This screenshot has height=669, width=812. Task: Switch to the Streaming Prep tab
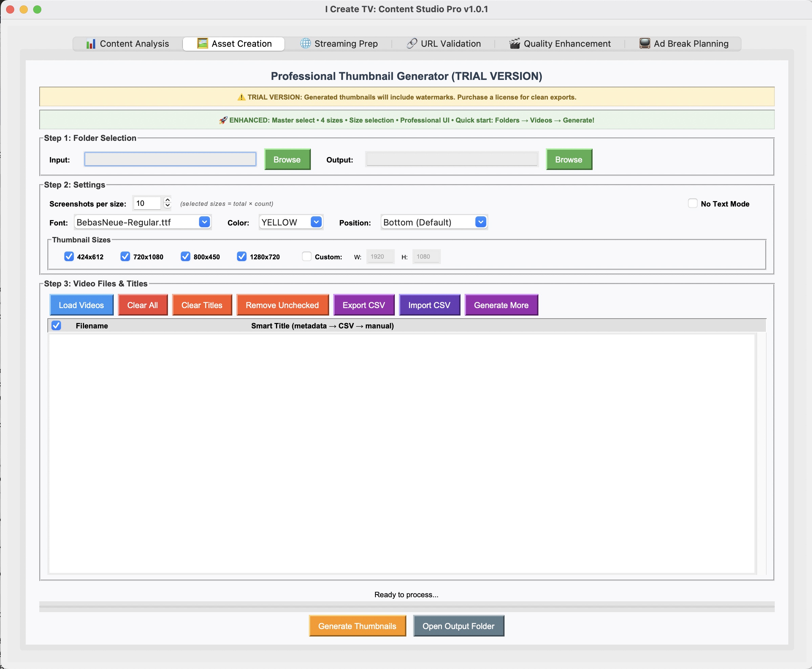346,44
